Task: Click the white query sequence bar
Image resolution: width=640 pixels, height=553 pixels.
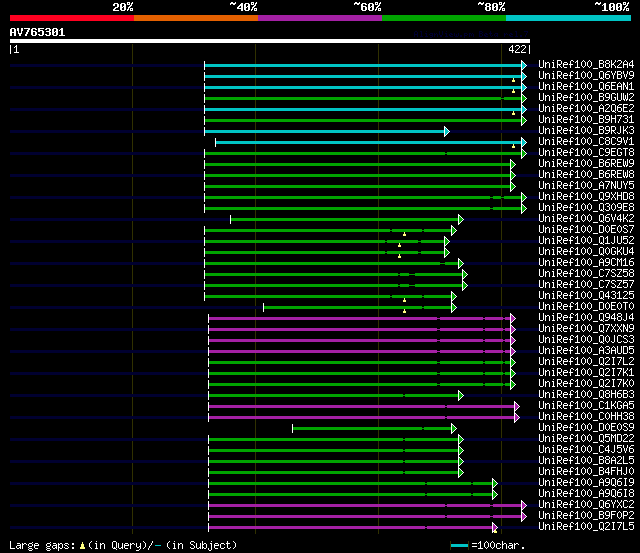Action: tap(270, 41)
